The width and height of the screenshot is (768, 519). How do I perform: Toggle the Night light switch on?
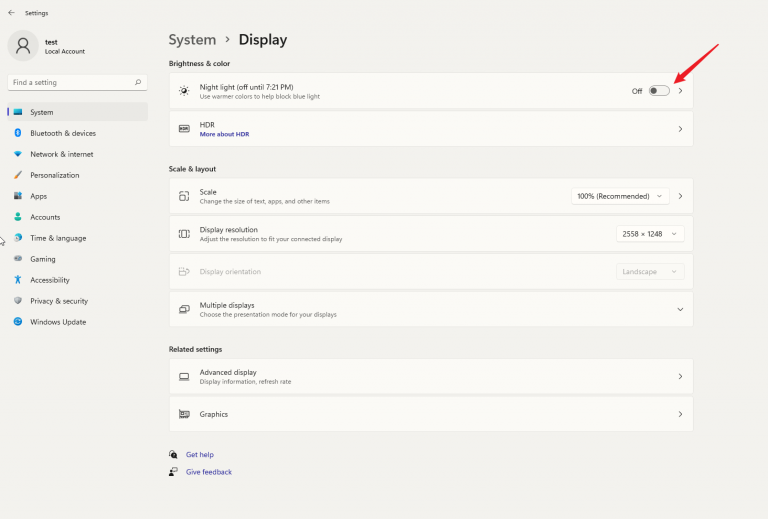[658, 91]
